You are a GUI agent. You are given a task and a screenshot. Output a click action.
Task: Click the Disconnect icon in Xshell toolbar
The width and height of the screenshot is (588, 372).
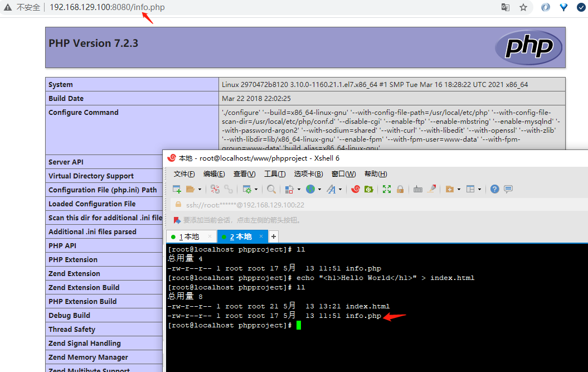(215, 189)
